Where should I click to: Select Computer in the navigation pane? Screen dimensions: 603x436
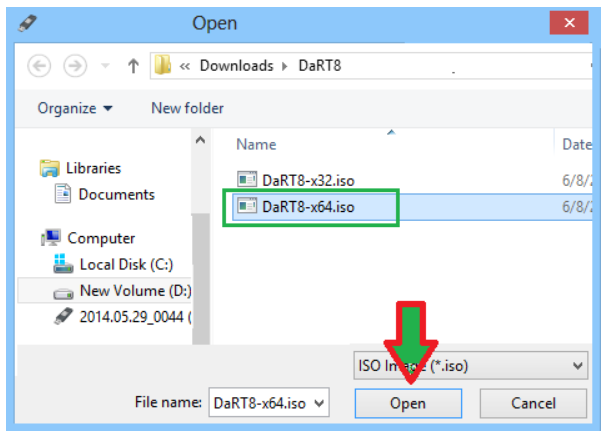coord(101,238)
